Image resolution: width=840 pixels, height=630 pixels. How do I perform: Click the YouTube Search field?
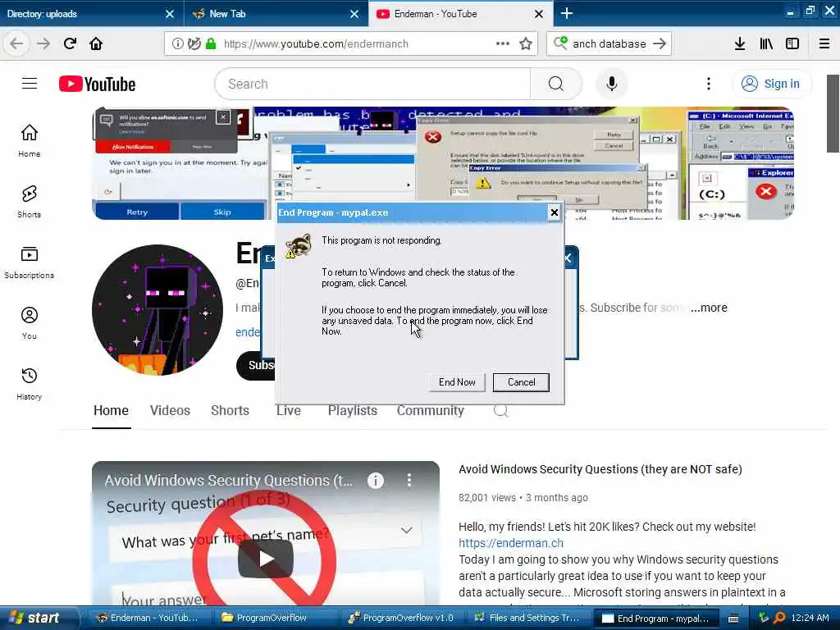[x=373, y=84]
